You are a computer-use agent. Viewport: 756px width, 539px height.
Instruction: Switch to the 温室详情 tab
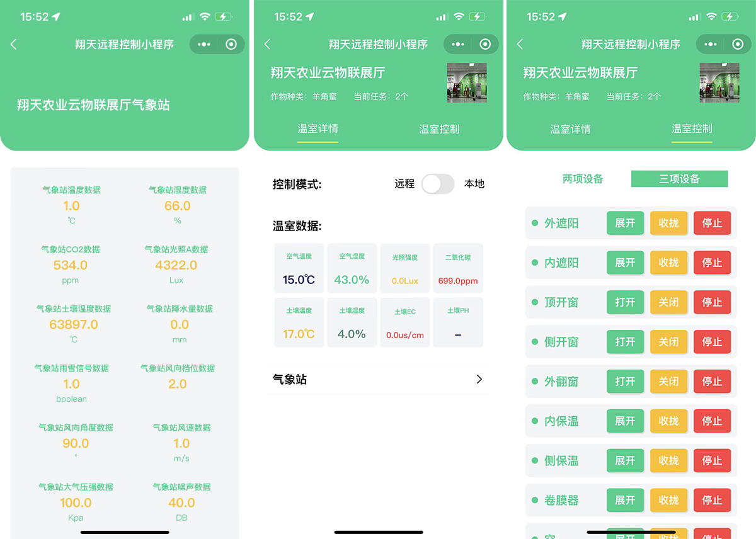pyautogui.click(x=318, y=129)
